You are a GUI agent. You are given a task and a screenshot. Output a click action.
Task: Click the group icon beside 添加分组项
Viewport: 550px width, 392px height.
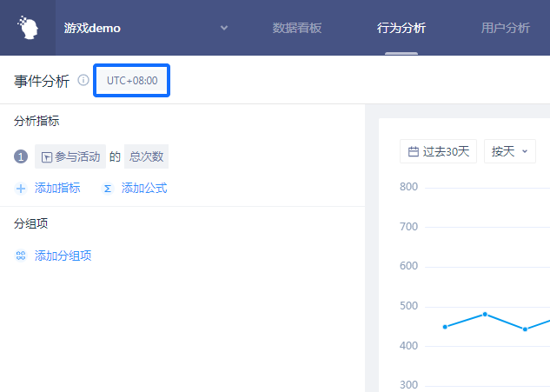coord(21,256)
